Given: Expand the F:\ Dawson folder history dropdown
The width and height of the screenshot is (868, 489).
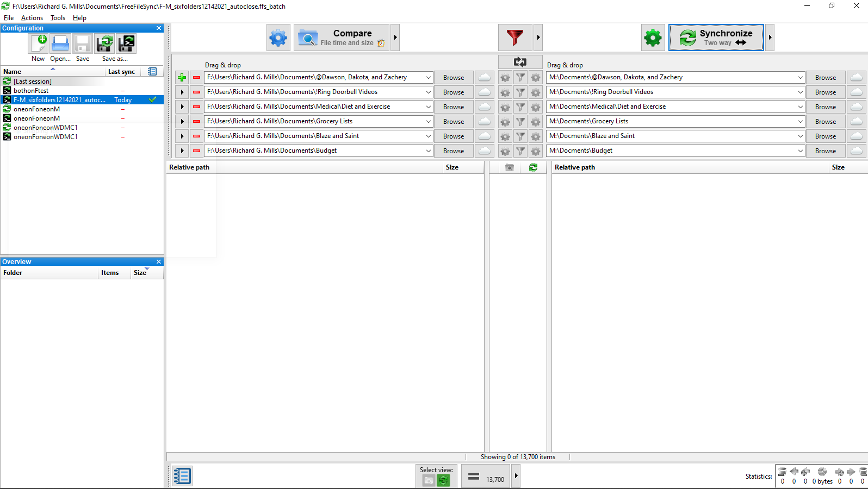Looking at the screenshot, I should (429, 78).
